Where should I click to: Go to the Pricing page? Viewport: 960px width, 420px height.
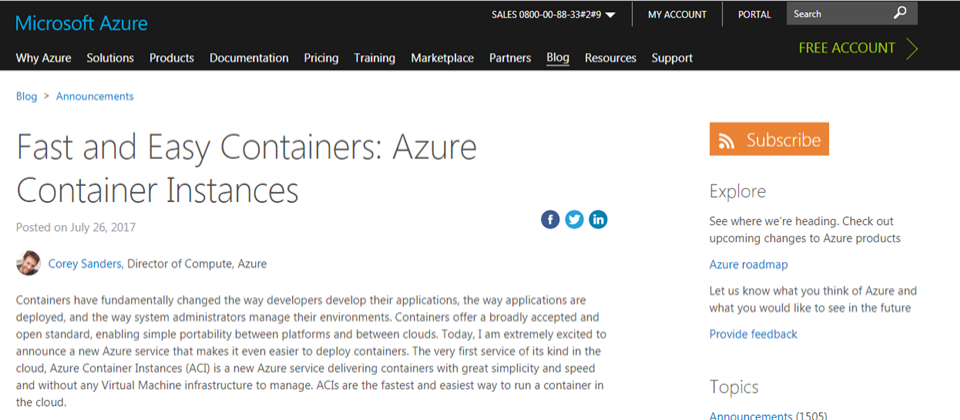[321, 58]
